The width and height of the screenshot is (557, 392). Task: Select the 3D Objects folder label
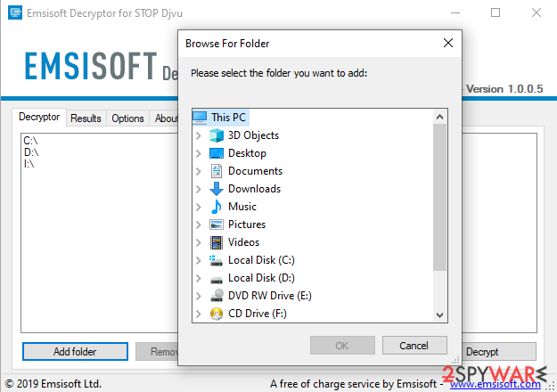[253, 135]
